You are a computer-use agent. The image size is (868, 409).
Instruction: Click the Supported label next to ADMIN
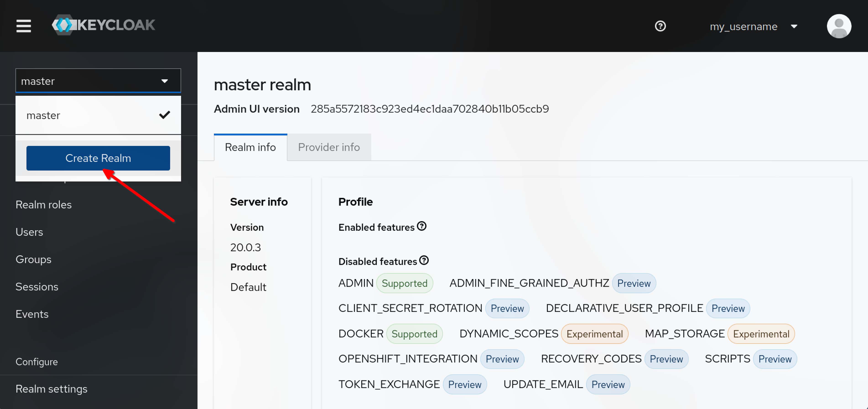tap(404, 283)
